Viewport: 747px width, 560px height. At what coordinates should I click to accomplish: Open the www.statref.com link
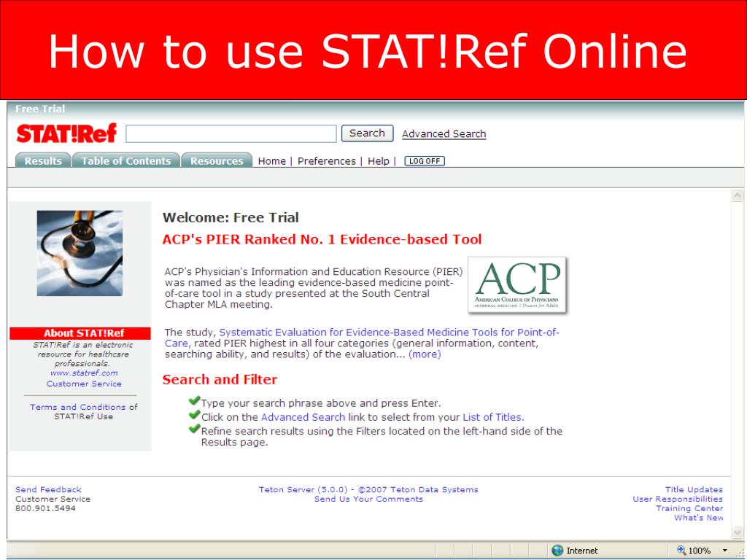(x=84, y=373)
